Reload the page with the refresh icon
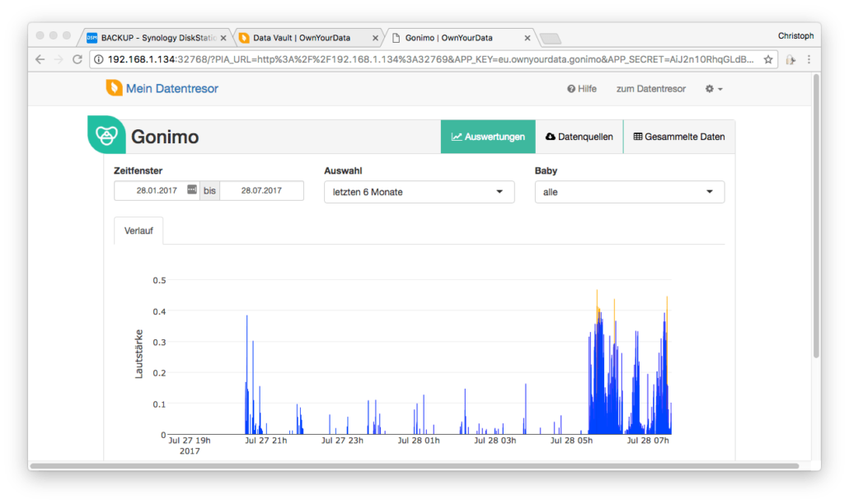This screenshot has width=849, height=504. (x=78, y=59)
